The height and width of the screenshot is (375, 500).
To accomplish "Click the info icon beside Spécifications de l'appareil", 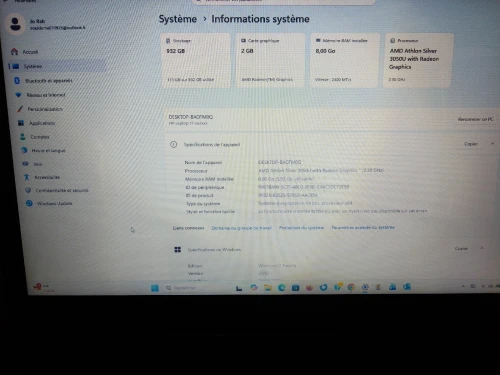I will [x=174, y=144].
